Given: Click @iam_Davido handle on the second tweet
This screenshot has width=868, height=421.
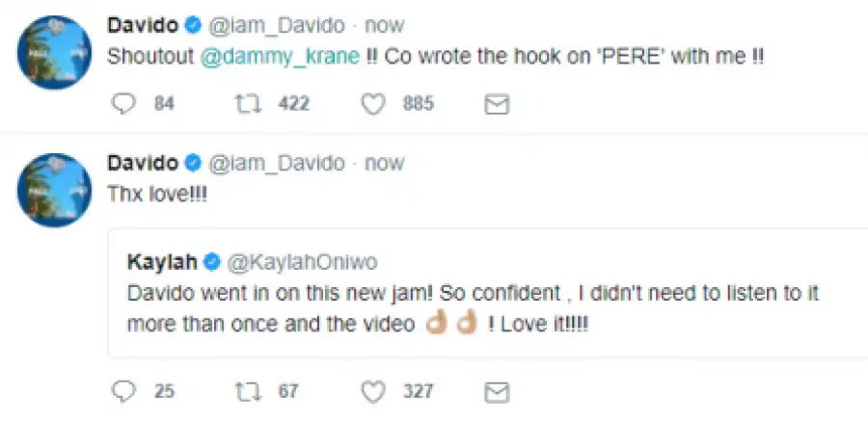Looking at the screenshot, I should point(278,162).
